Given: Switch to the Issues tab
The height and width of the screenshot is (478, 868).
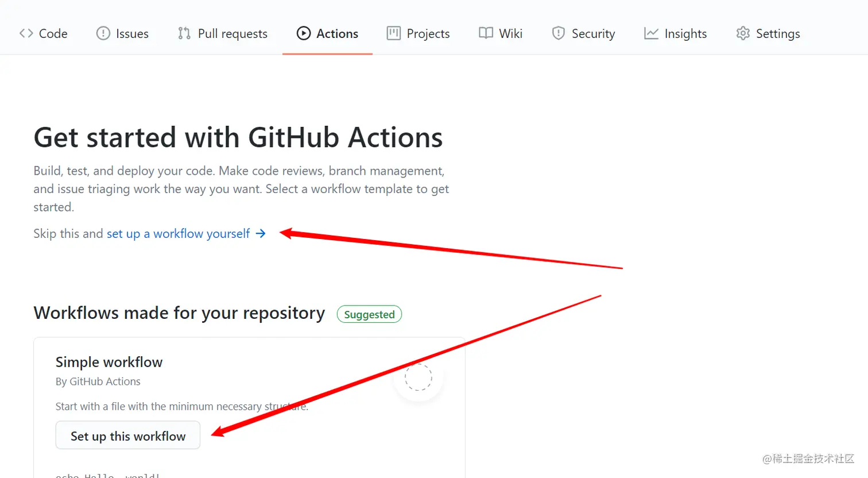Looking at the screenshot, I should click(x=122, y=33).
